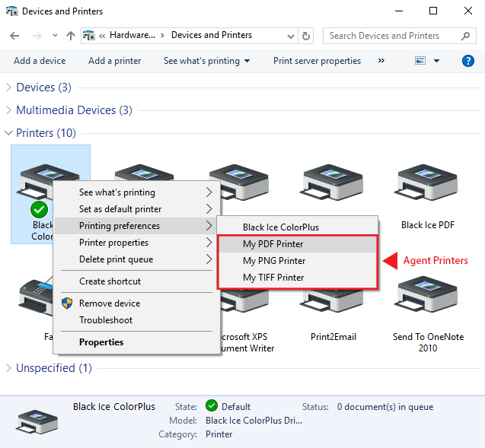Click the search magnifier icon
Screen dimensions: 485x448
tap(464, 36)
